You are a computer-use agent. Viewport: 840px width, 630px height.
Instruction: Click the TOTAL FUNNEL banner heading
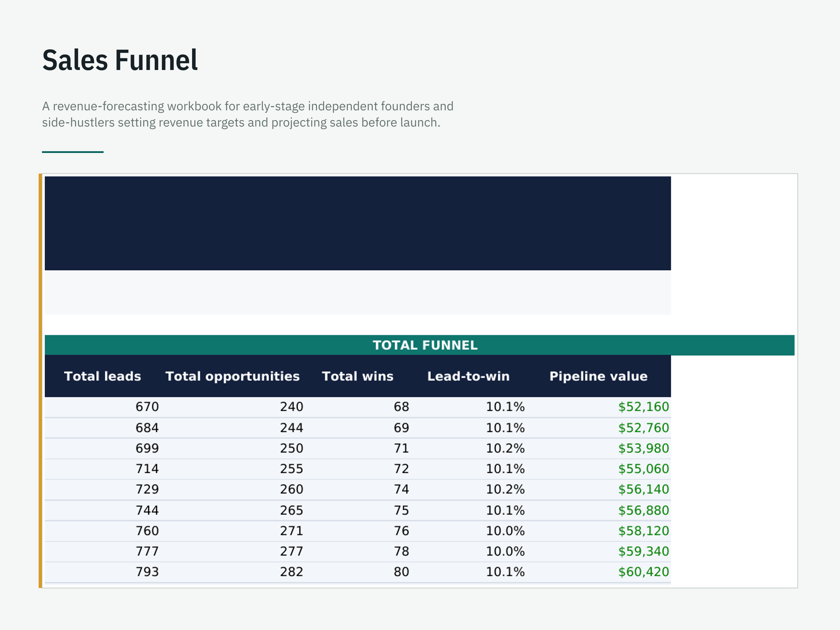pos(425,345)
